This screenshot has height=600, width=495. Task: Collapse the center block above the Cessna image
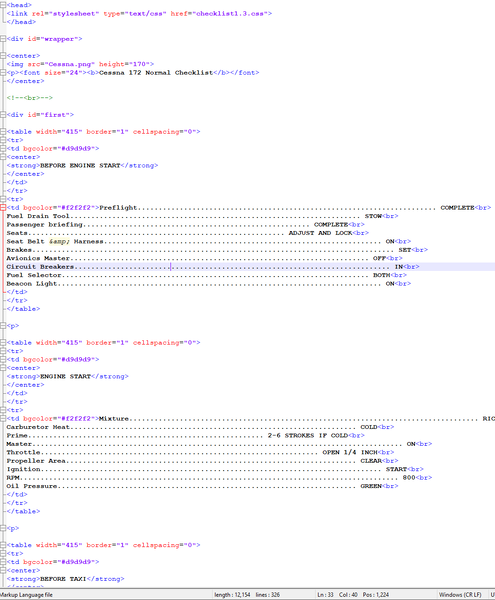click(x=3, y=55)
